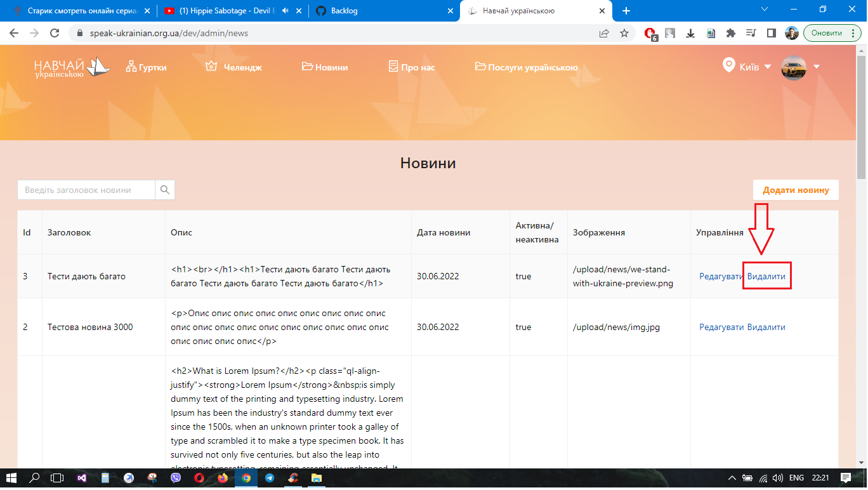Click the extensions puzzle-piece icon
The image size is (868, 490).
click(730, 32)
